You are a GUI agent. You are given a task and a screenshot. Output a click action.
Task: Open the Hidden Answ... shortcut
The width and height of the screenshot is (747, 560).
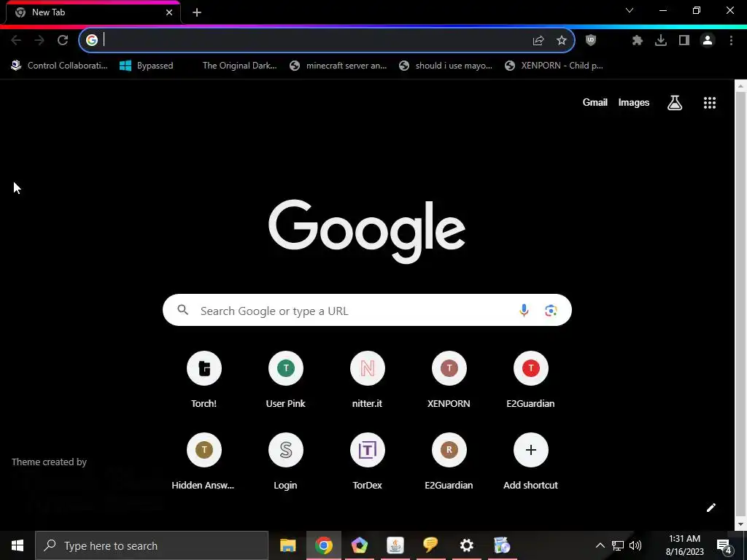click(204, 462)
